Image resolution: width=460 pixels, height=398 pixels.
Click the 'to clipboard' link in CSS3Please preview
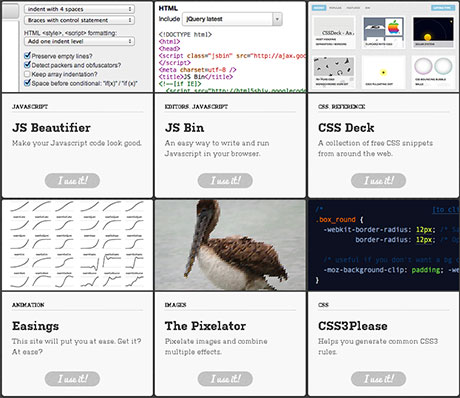click(x=445, y=210)
